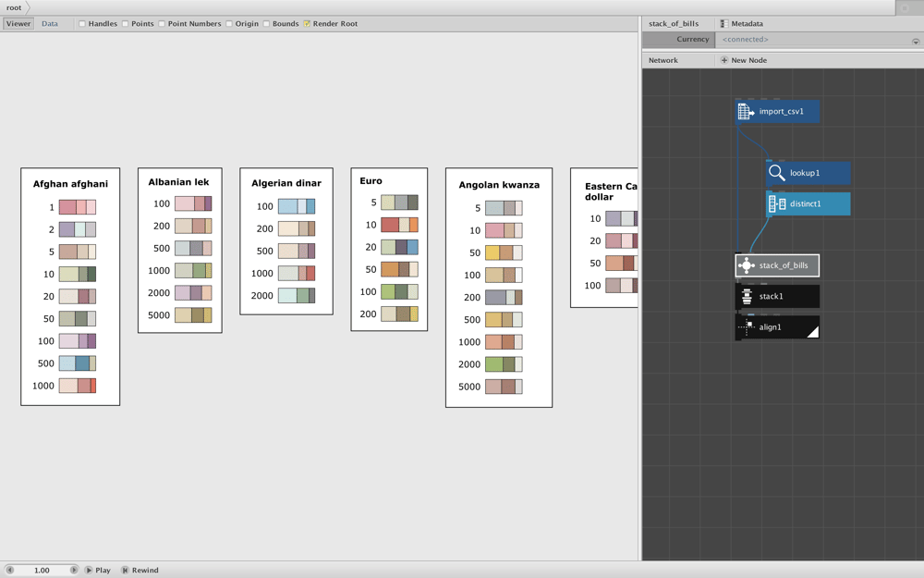Click the Angolan kwanza 5000 bill

(504, 387)
